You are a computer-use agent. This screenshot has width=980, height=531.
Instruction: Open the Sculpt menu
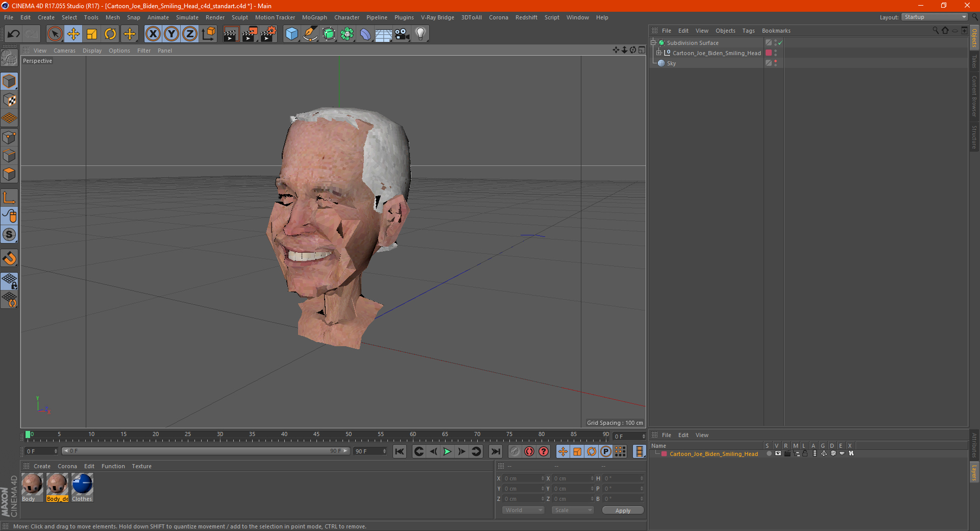pyautogui.click(x=239, y=17)
